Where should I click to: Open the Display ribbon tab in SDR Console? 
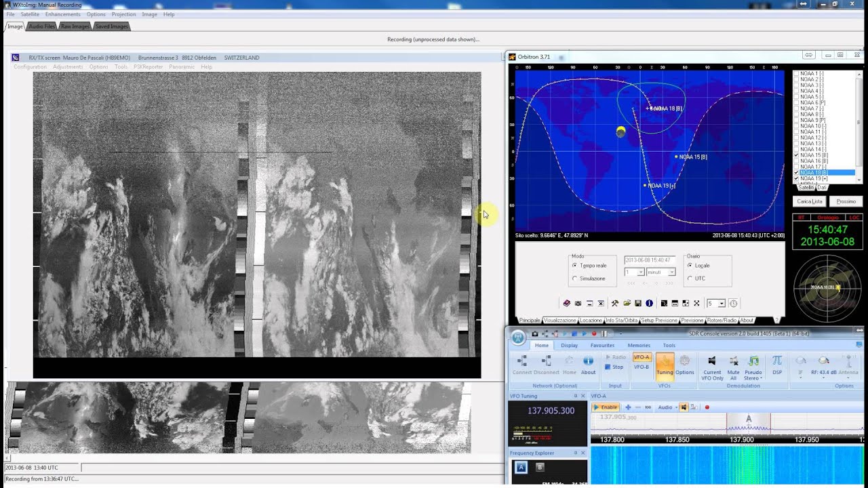pyautogui.click(x=569, y=345)
